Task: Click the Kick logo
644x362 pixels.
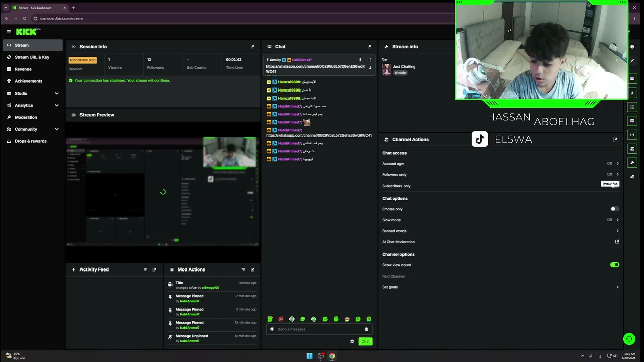Action: (28, 32)
